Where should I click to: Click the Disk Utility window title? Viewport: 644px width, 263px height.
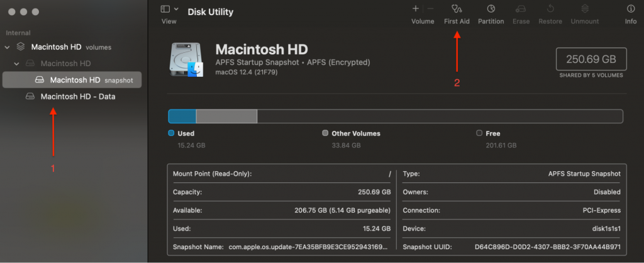(210, 12)
